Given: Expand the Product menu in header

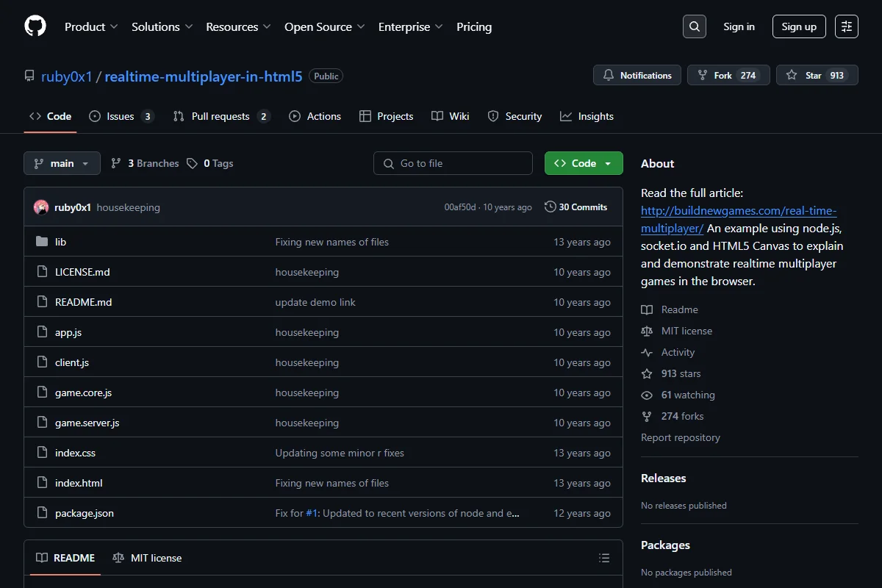Looking at the screenshot, I should click(x=91, y=26).
